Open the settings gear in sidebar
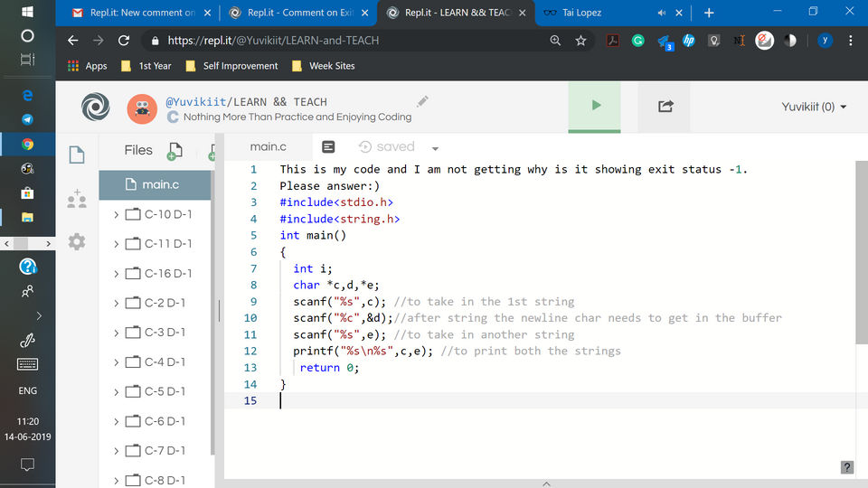 77,241
